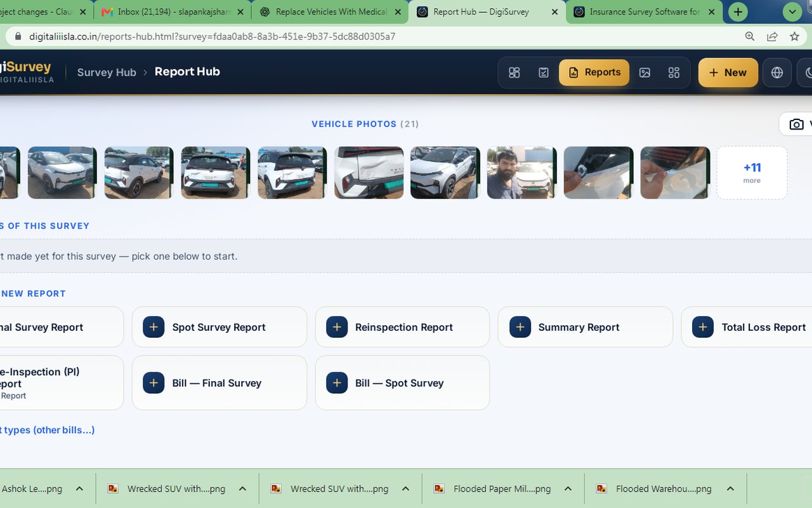Expand the tab search dropdown in browser
The width and height of the screenshot is (812, 508).
(x=792, y=11)
